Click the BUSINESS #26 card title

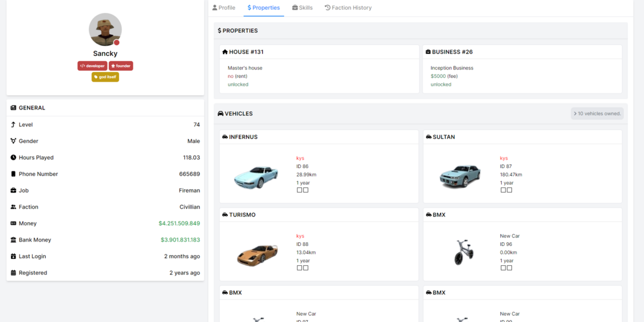[x=452, y=52]
